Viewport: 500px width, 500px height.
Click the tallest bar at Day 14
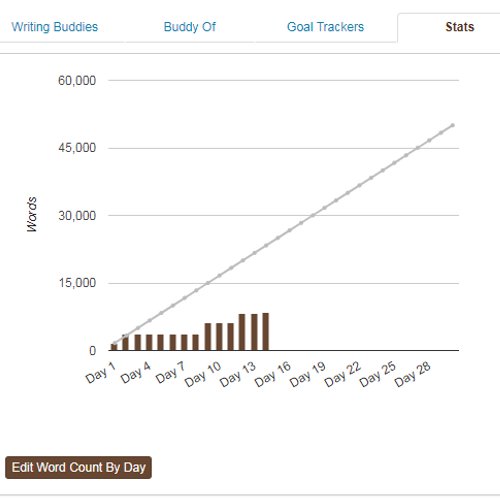click(x=266, y=331)
